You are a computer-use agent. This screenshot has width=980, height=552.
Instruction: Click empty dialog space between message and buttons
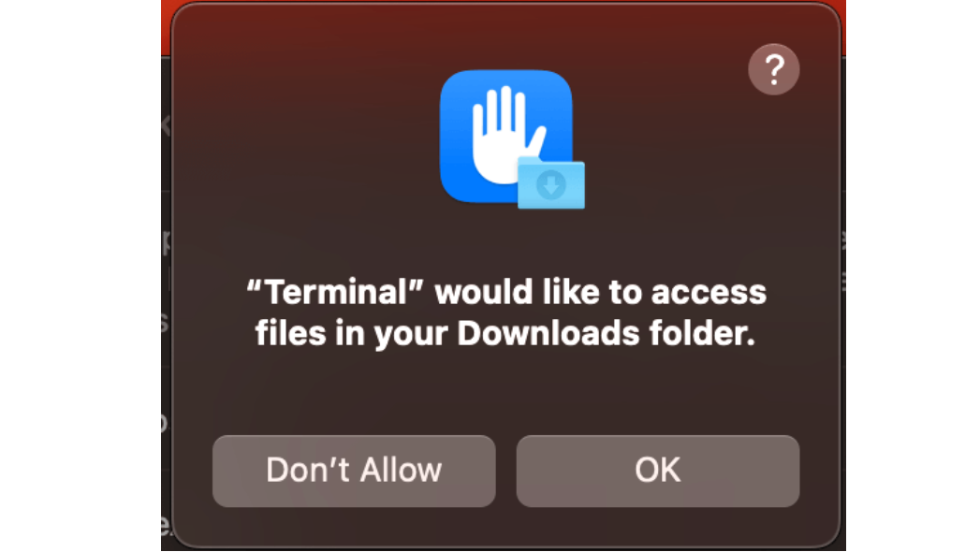(x=505, y=393)
